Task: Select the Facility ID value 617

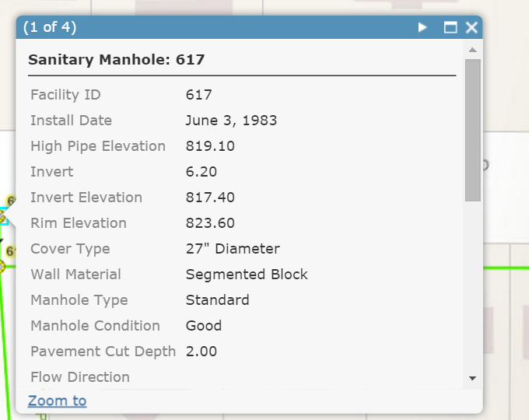Action: tap(198, 95)
